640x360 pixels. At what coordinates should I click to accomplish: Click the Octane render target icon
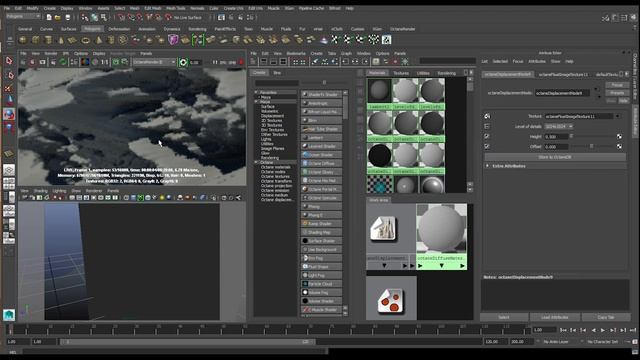tap(183, 62)
